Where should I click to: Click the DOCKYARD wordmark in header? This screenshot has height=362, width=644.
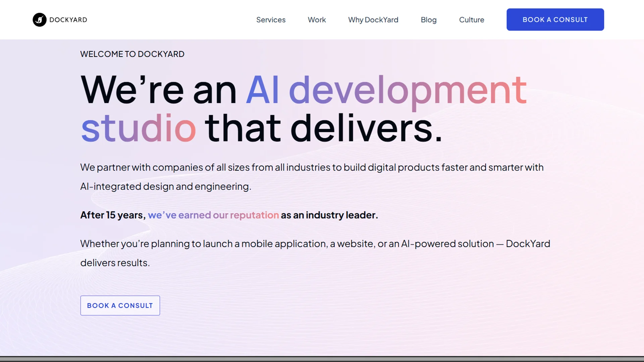[x=68, y=20]
